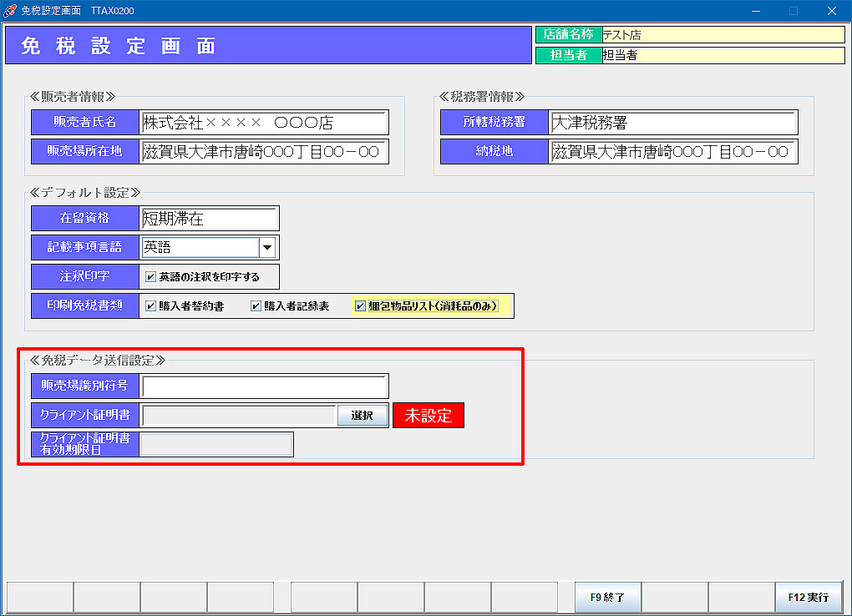Viewport: 852px width, 616px height.
Task: Click the red 未設定 status indicator
Action: pyautogui.click(x=429, y=416)
